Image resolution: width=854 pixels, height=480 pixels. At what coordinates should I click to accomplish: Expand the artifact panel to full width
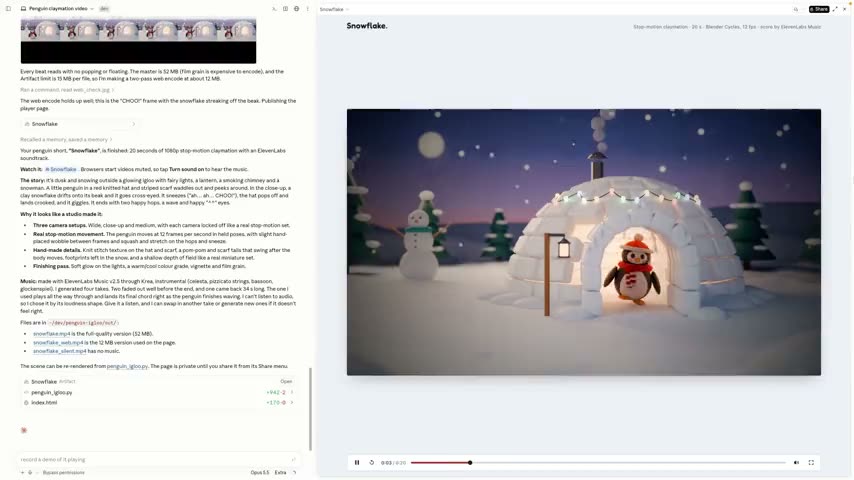coord(835,9)
